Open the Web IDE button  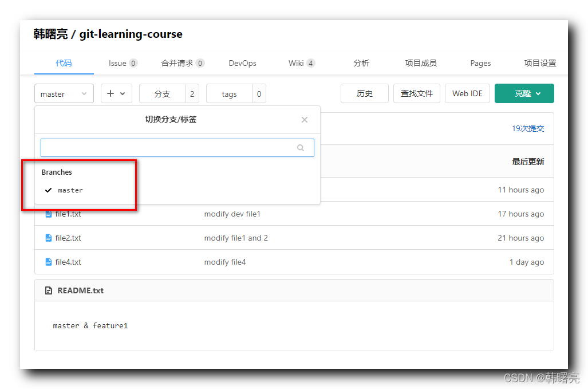tap(467, 93)
